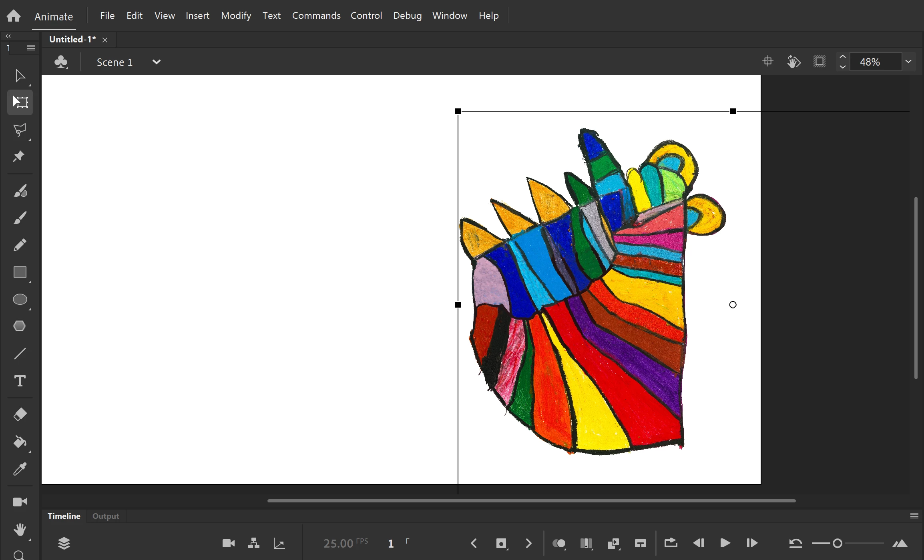Open the Modify menu
Image resolution: width=924 pixels, height=560 pixels.
(x=236, y=16)
